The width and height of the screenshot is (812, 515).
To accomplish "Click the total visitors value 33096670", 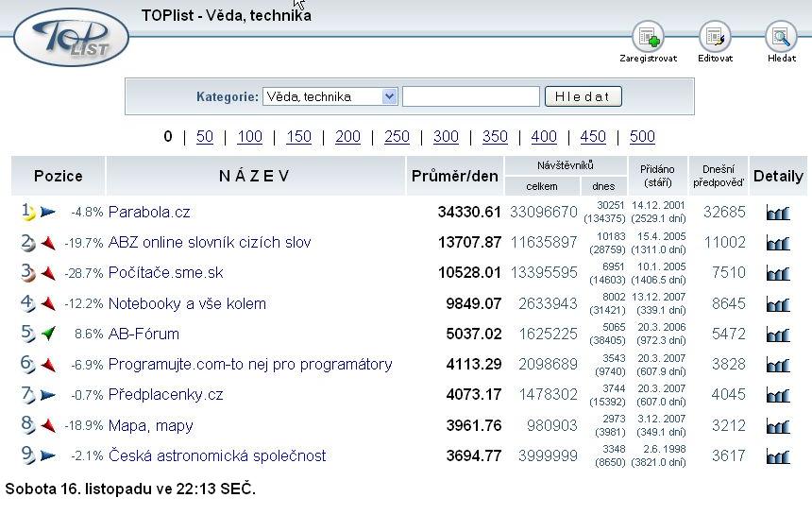I will [543, 212].
